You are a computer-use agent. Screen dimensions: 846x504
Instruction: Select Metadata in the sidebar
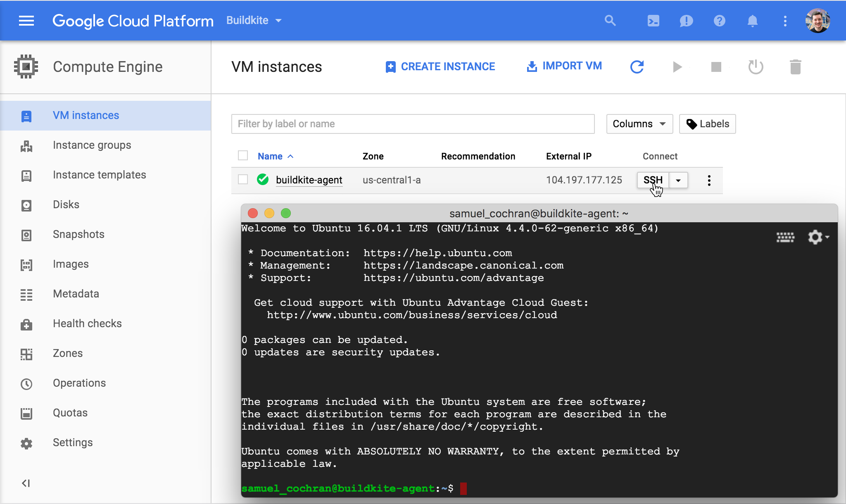[x=105, y=294]
